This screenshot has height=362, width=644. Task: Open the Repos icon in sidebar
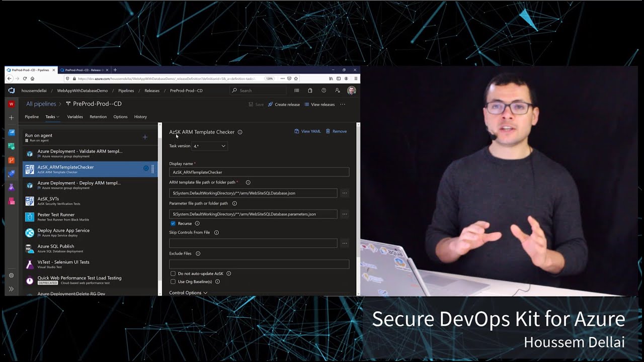[x=12, y=160]
